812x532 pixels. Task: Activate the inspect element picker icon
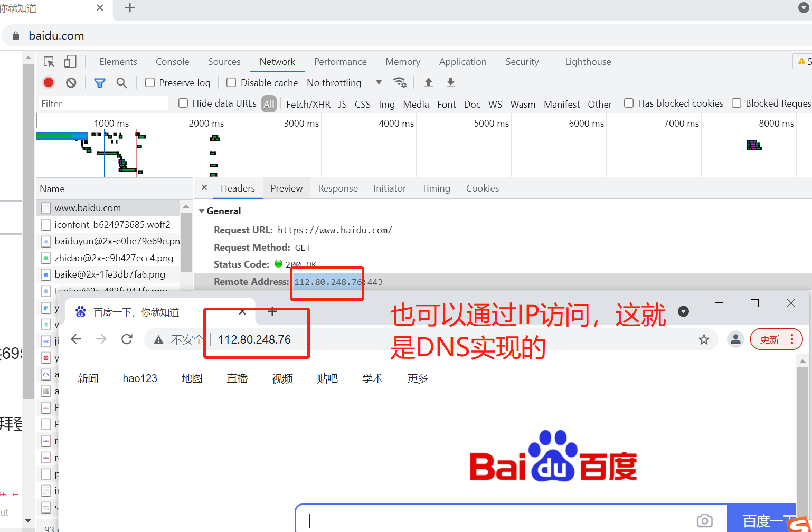[49, 62]
